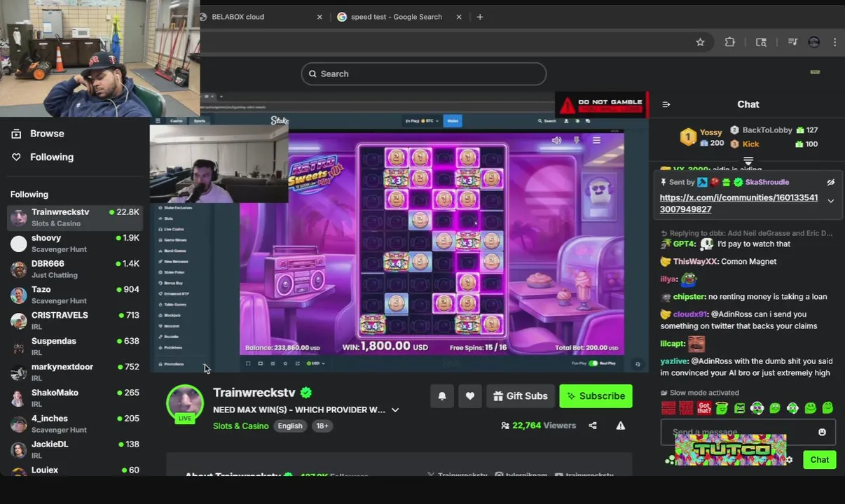The image size is (845, 504).
Task: Open the USD currency dropdown under game
Action: point(315,363)
